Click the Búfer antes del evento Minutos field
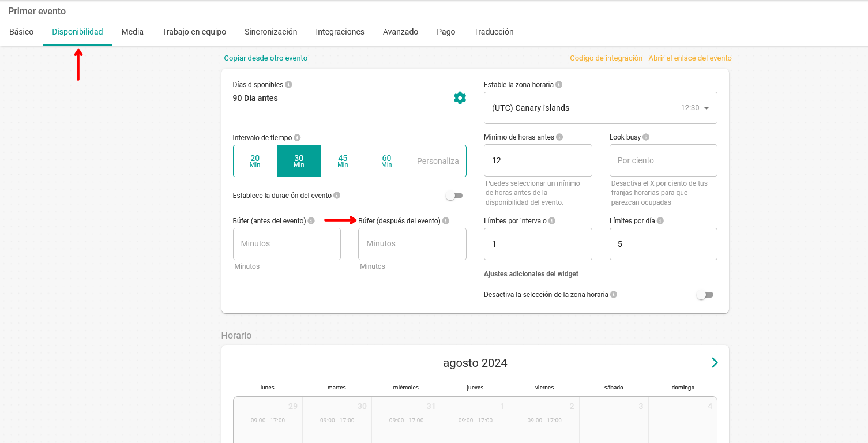Image resolution: width=868 pixels, height=443 pixels. (287, 244)
